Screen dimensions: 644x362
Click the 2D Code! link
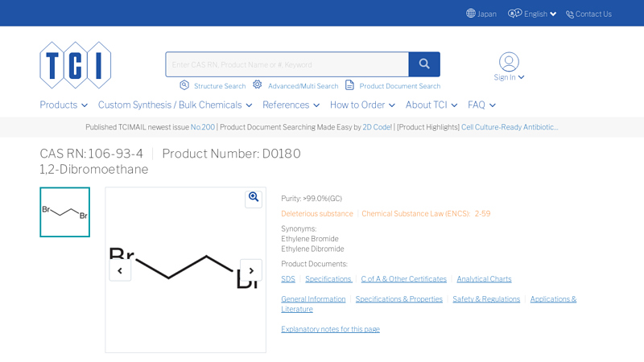click(377, 127)
